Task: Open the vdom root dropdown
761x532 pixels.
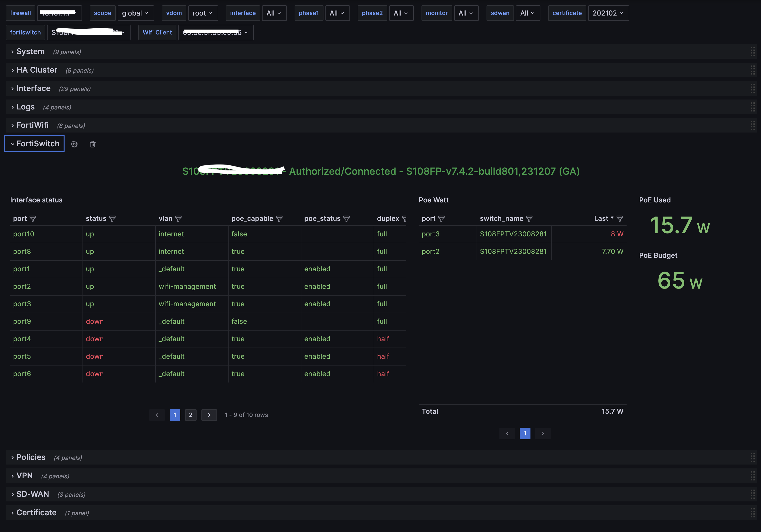Action: click(x=203, y=13)
